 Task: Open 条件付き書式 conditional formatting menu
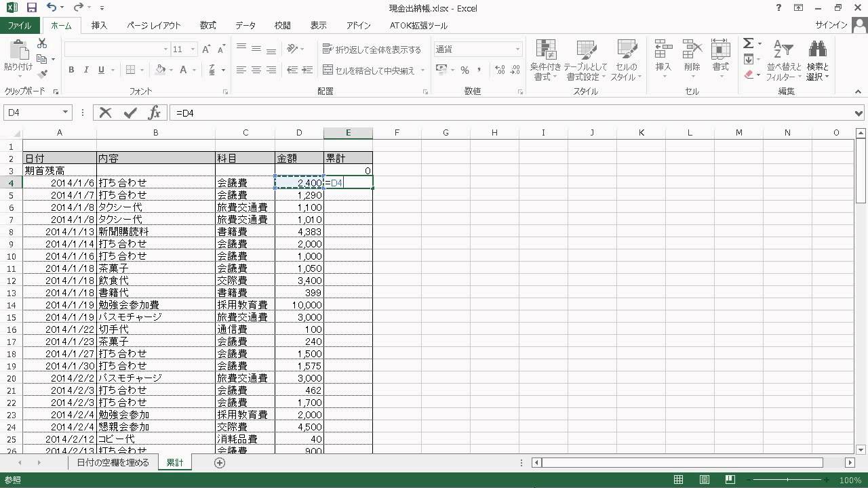[545, 60]
